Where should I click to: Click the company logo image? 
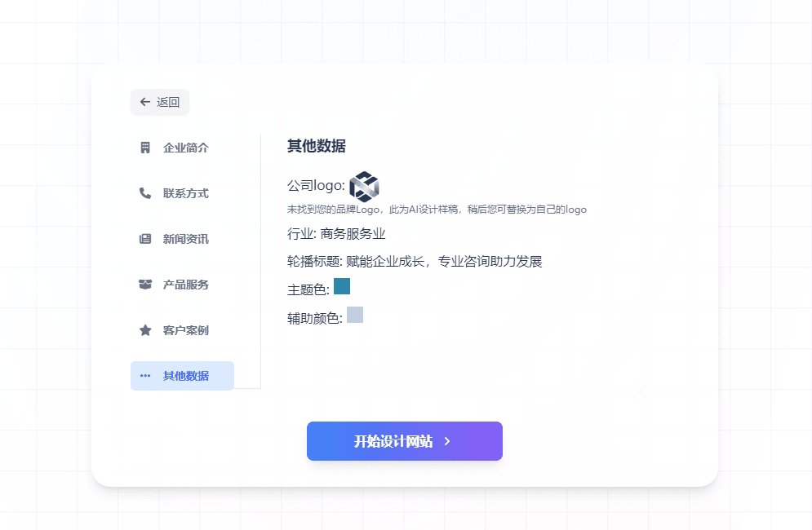click(364, 186)
